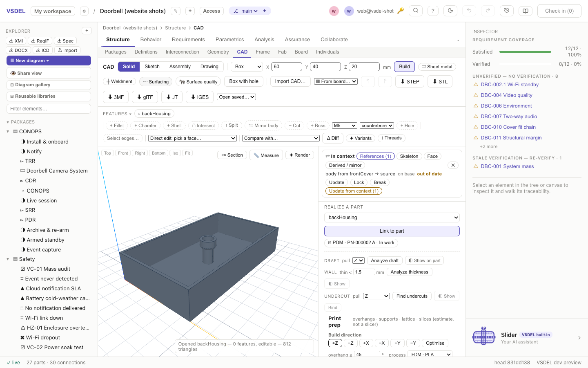This screenshot has width=588, height=368.
Task: Export the model as IGES
Action: [x=200, y=97]
